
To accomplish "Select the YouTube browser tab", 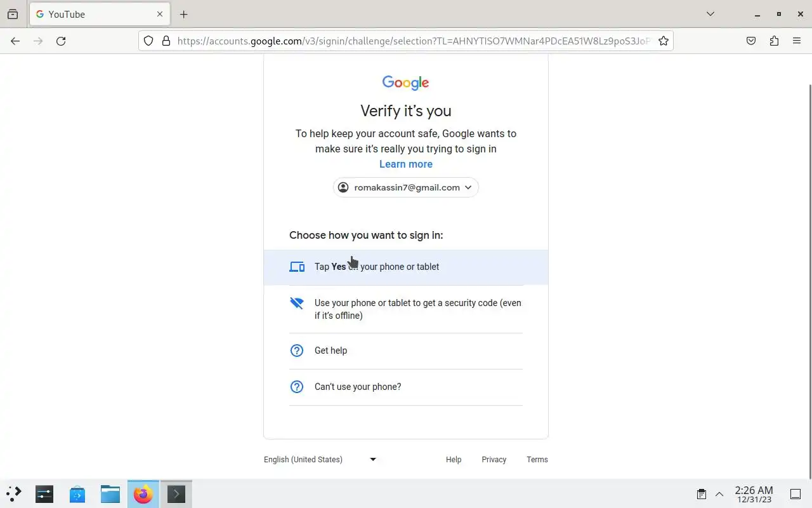I will pos(99,14).
